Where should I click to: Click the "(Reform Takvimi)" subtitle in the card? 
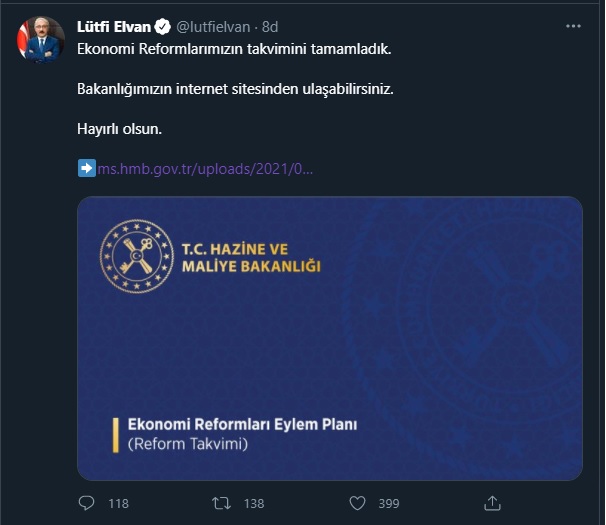(x=187, y=443)
